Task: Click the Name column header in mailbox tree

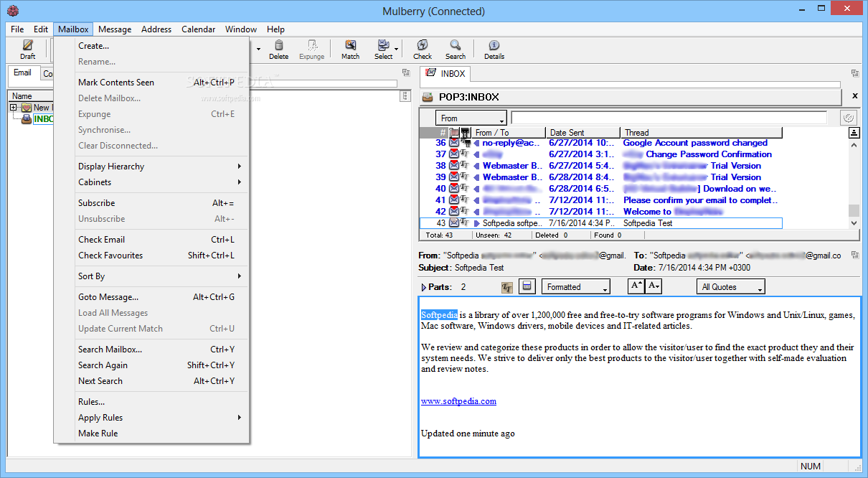Action: coord(30,96)
